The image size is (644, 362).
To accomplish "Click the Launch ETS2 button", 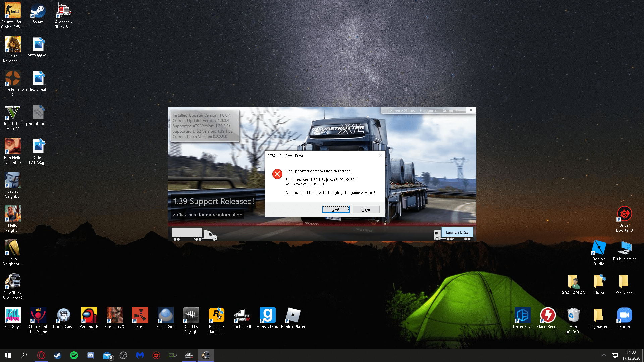I will (x=457, y=232).
